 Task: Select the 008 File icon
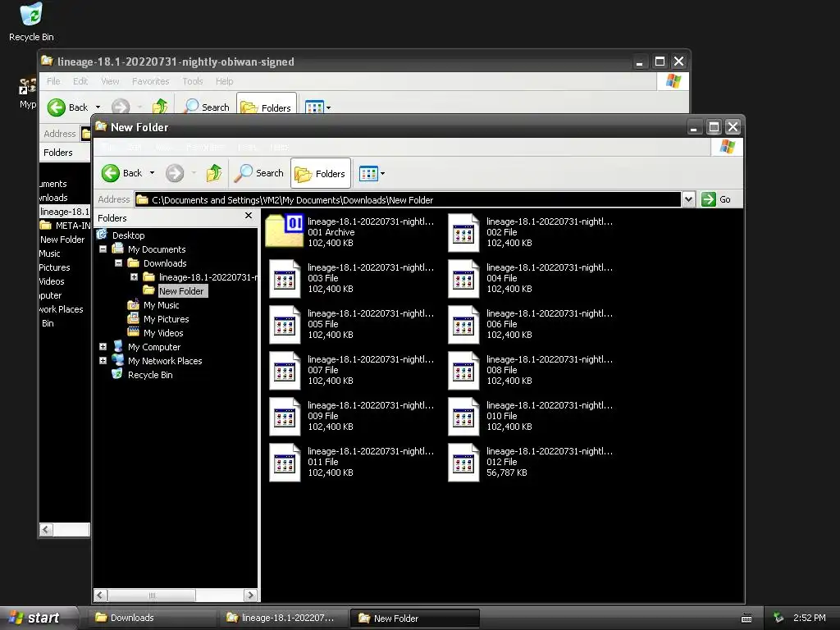(x=463, y=371)
